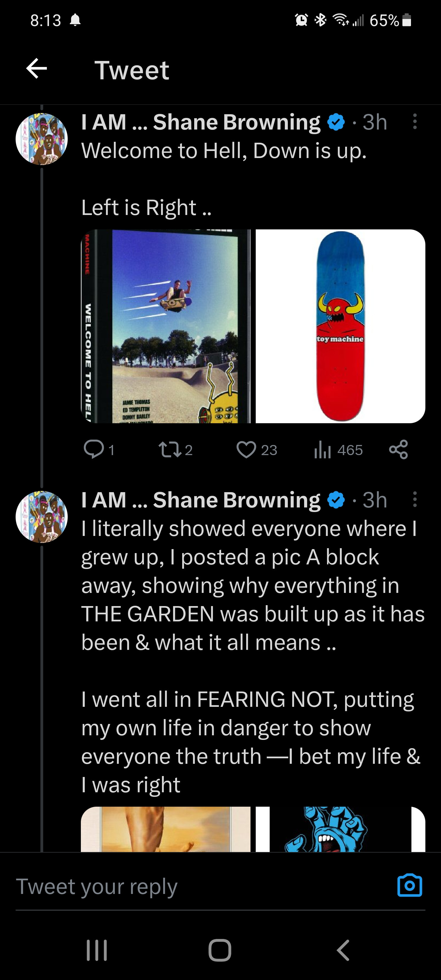
Task: Tap the first tweet's profile avatar
Action: tap(41, 139)
